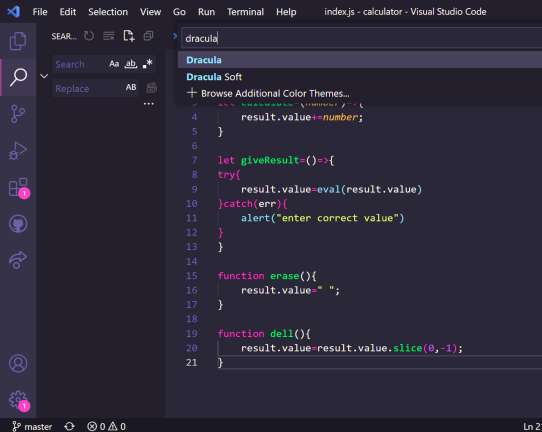Click the '}catch(err){' line
The height and width of the screenshot is (432, 542).
point(252,204)
